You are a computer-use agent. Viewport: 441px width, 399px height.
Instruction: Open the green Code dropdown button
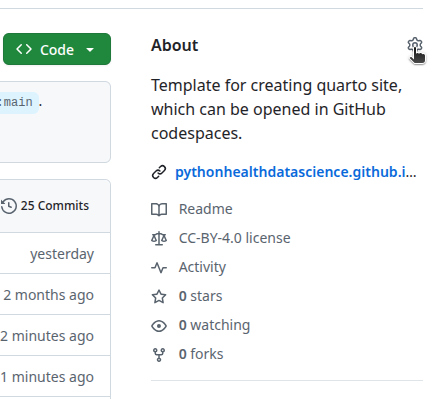click(57, 49)
